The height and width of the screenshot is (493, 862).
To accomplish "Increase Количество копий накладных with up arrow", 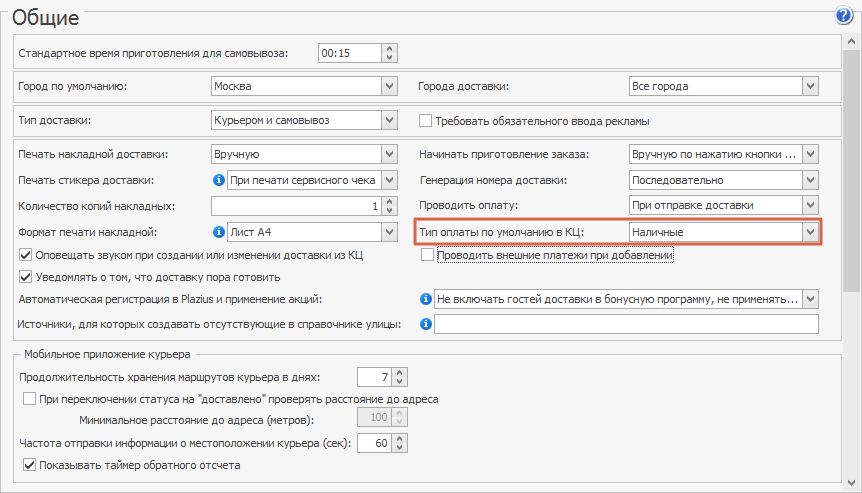I will [x=389, y=202].
